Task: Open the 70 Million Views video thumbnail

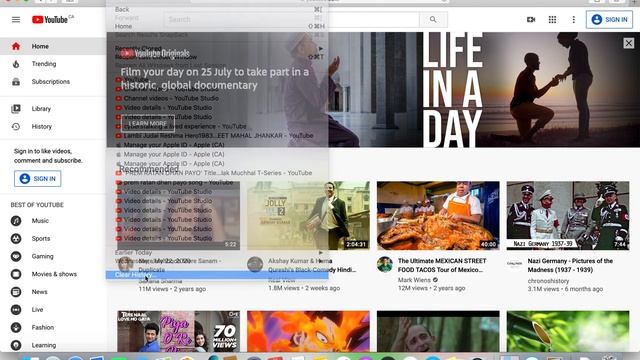Action: click(x=178, y=331)
